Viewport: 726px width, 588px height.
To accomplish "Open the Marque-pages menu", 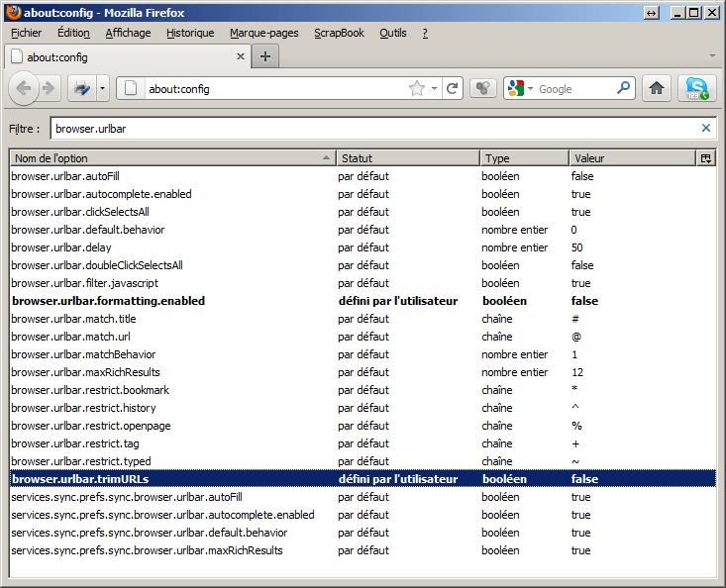I will click(263, 33).
